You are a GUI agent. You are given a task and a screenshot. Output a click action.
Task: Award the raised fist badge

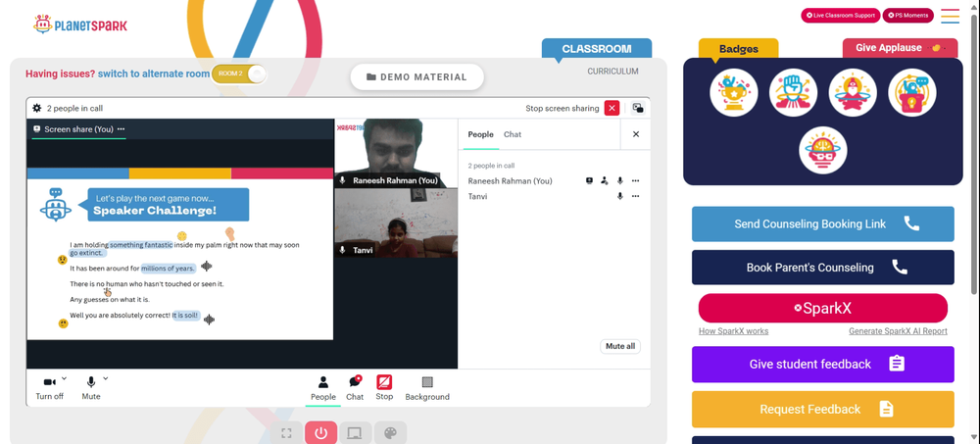tap(793, 92)
